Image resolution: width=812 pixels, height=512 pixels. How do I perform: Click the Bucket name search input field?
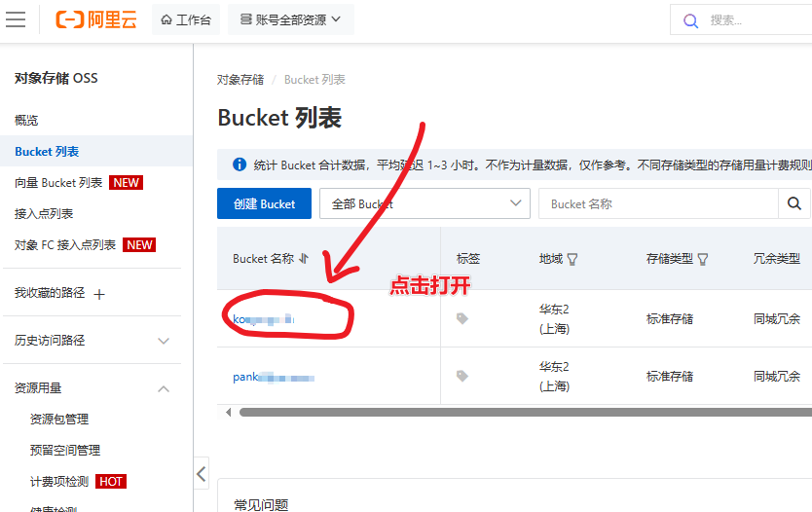tap(658, 203)
